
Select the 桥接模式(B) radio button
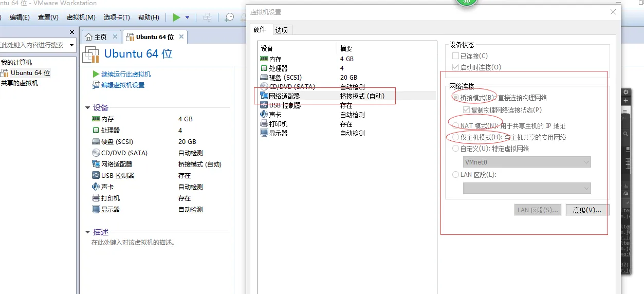coord(455,97)
